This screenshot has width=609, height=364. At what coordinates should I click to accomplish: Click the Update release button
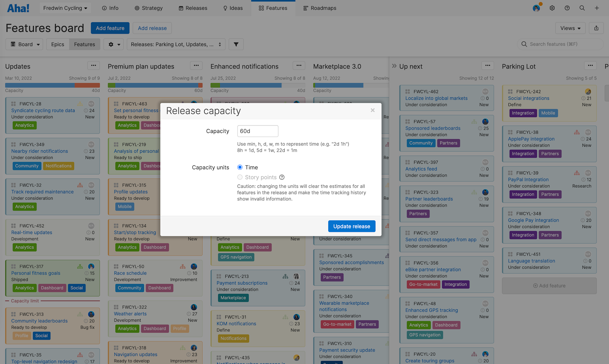click(351, 226)
